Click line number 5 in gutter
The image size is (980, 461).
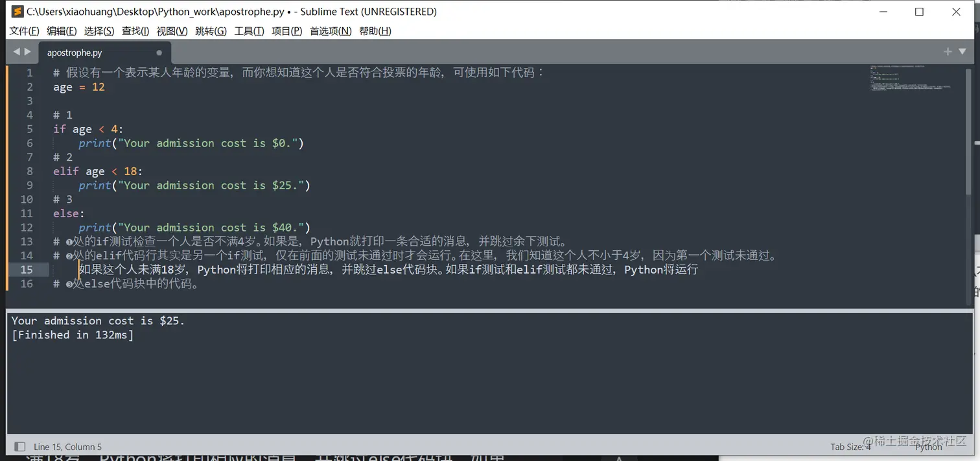pos(29,129)
